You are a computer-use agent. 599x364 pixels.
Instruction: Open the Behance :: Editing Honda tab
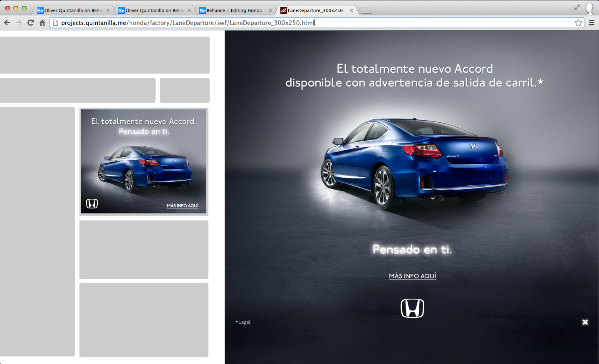(x=233, y=10)
